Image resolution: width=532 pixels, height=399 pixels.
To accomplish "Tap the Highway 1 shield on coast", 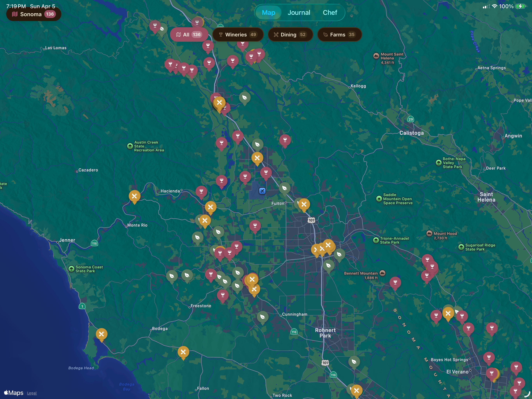I will [x=82, y=306].
